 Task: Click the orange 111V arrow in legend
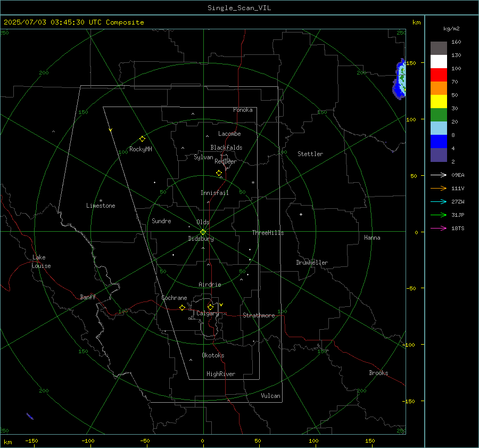click(439, 189)
